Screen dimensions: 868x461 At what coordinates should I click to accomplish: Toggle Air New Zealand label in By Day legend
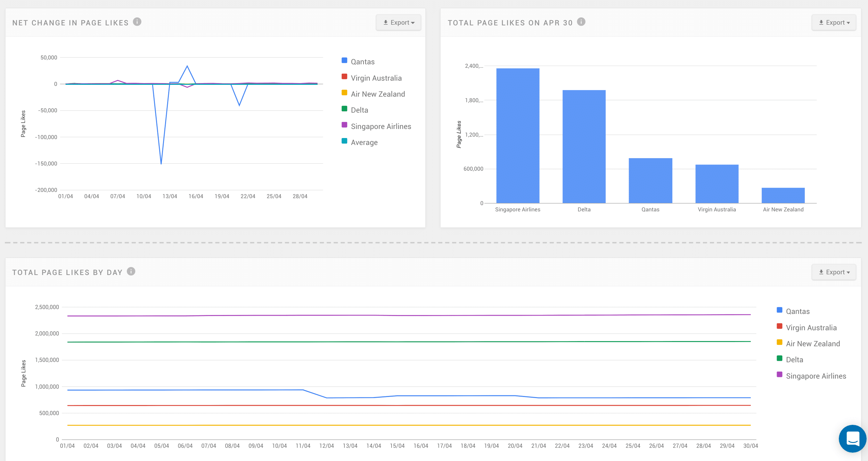click(813, 344)
